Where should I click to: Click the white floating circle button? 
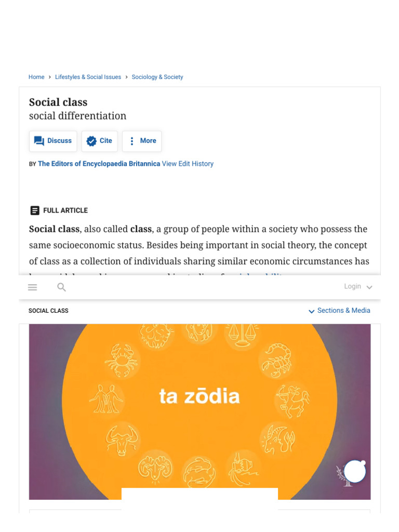pos(355,472)
